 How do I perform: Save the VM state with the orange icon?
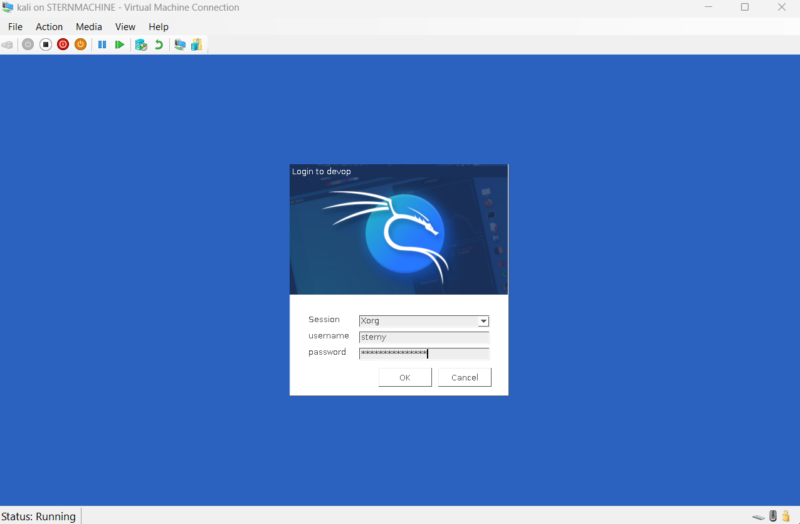(80, 45)
